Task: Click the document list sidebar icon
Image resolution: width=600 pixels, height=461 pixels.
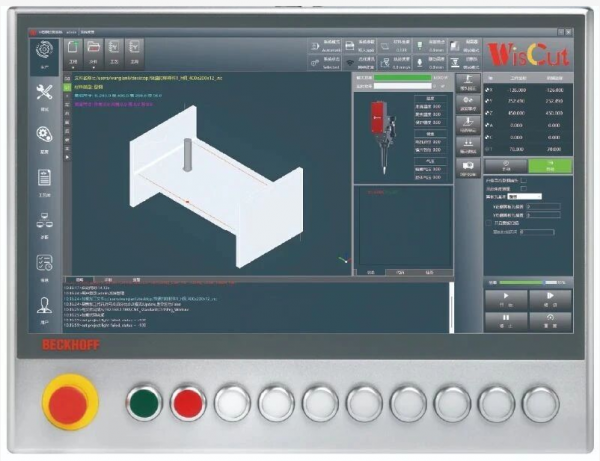Action: coord(43,178)
